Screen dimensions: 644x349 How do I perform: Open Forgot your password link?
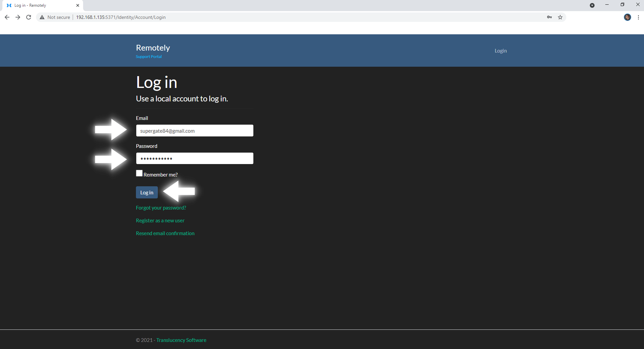point(161,208)
